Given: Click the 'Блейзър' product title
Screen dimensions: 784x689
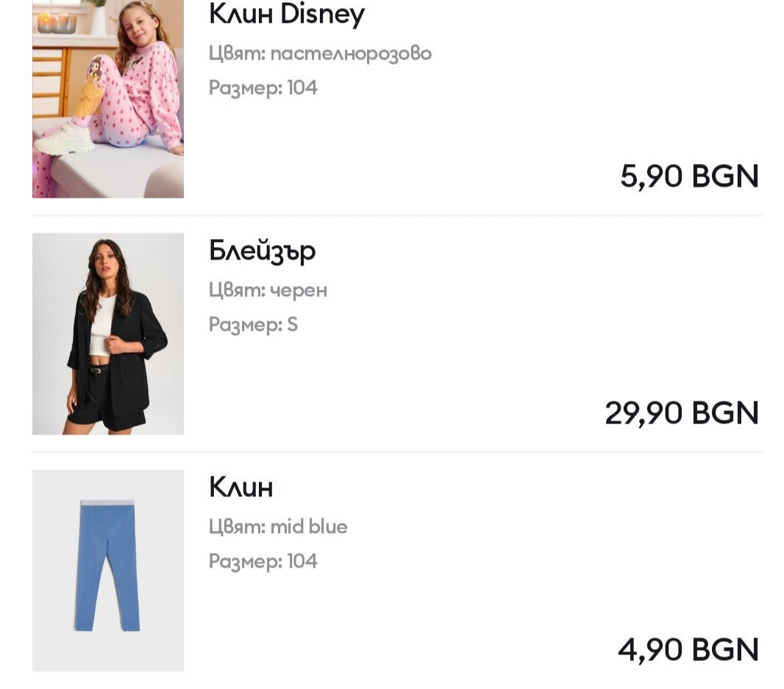Looking at the screenshot, I should 262,251.
